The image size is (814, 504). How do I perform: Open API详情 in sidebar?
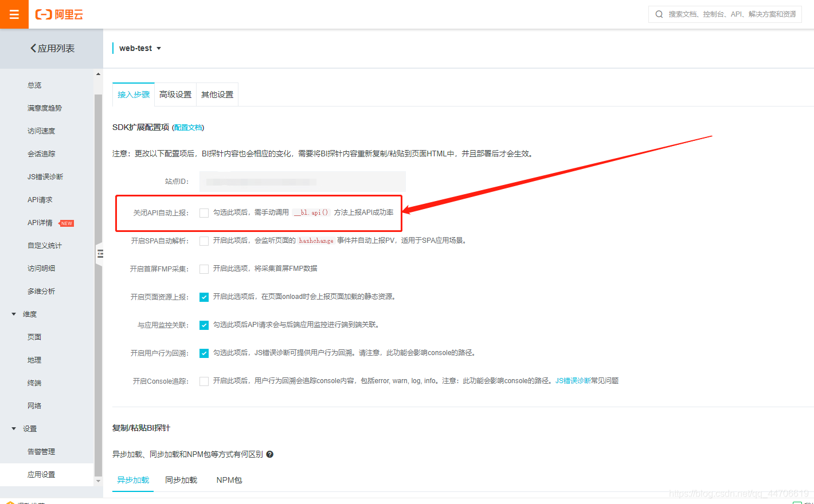(x=40, y=223)
